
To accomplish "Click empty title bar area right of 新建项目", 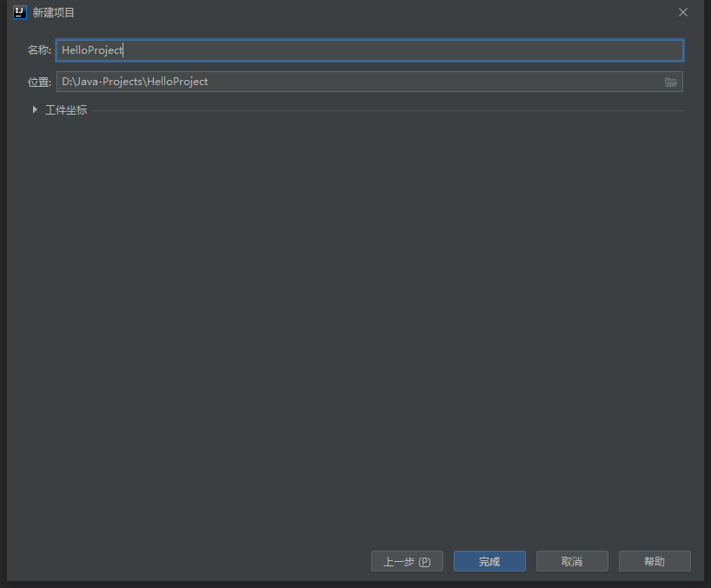I will pos(348,12).
